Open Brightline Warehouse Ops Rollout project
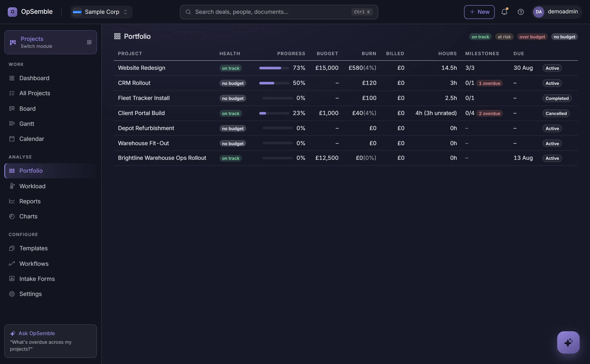Viewport: 590px width, 364px height. (x=162, y=158)
